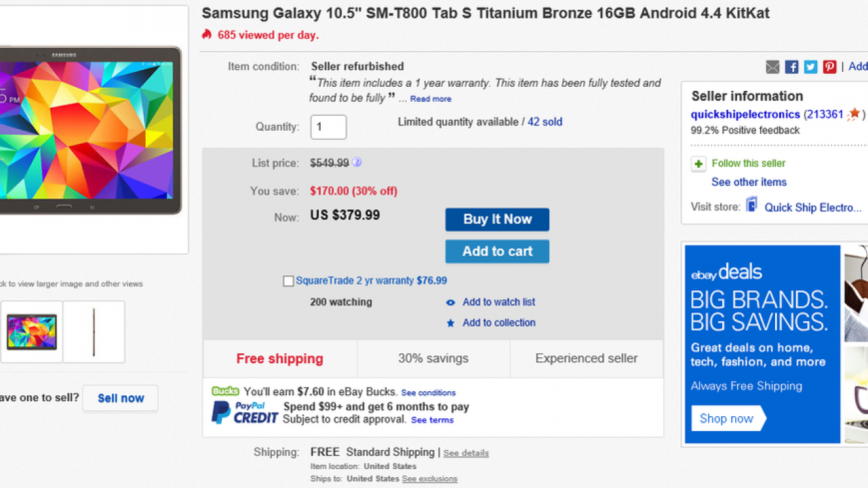
Task: Add the tablet to cart
Action: pyautogui.click(x=497, y=251)
